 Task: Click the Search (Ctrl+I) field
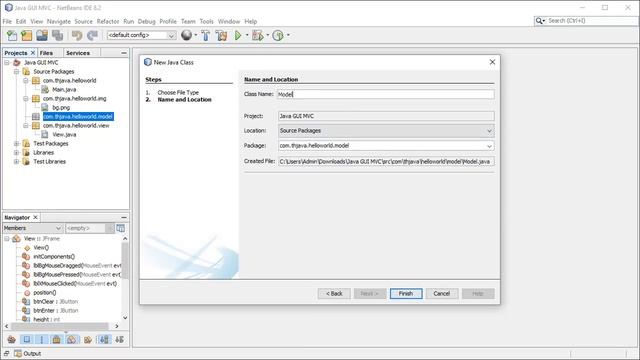point(591,20)
